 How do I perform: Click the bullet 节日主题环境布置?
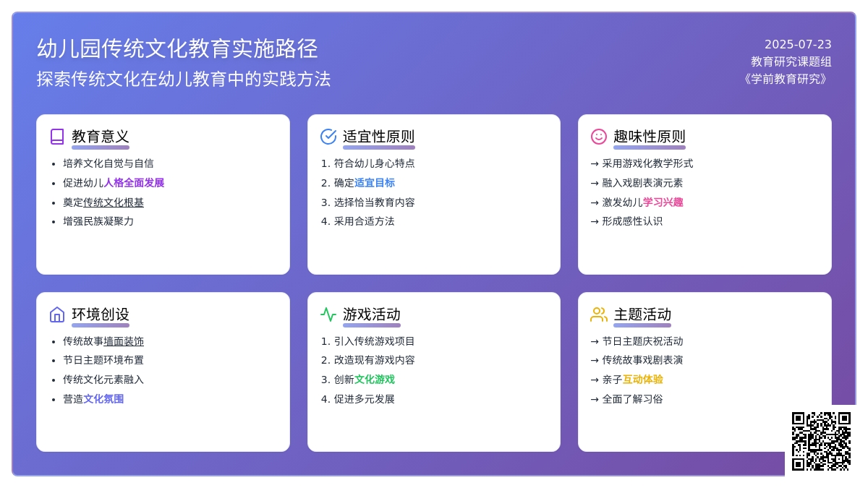(103, 360)
